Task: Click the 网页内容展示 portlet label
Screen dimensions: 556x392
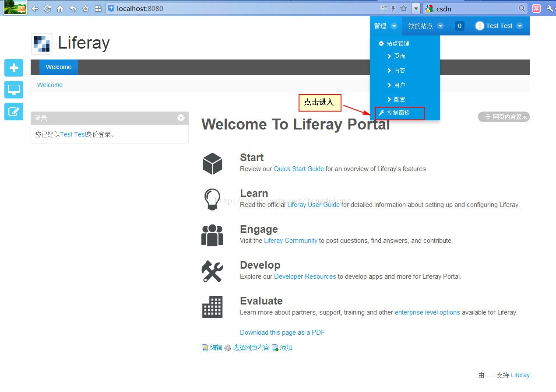Action: coord(504,117)
